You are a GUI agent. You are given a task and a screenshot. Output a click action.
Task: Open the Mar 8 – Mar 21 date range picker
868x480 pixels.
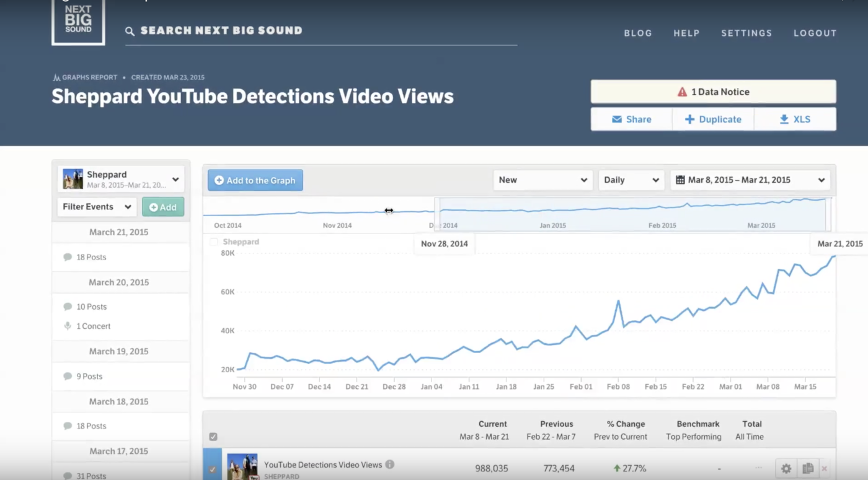point(750,180)
